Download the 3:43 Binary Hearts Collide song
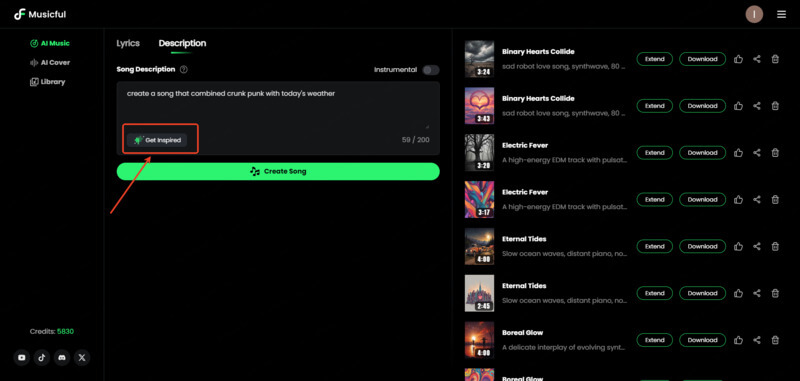800x381 pixels. (702, 106)
